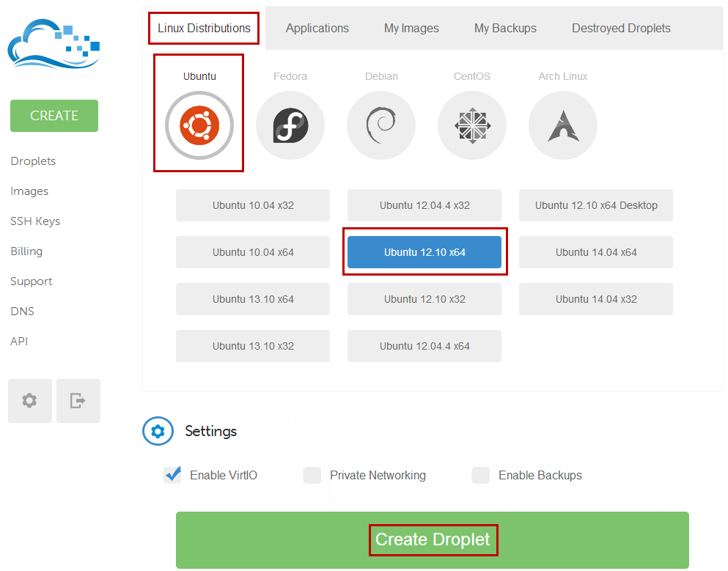The image size is (728, 571).
Task: Click the Settings section gear icon
Action: point(158,431)
